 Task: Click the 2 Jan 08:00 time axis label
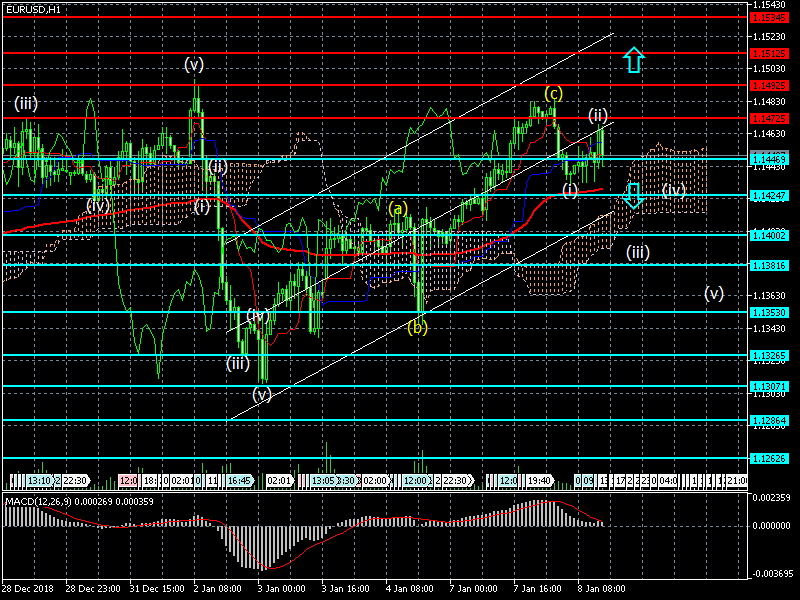coord(218,589)
